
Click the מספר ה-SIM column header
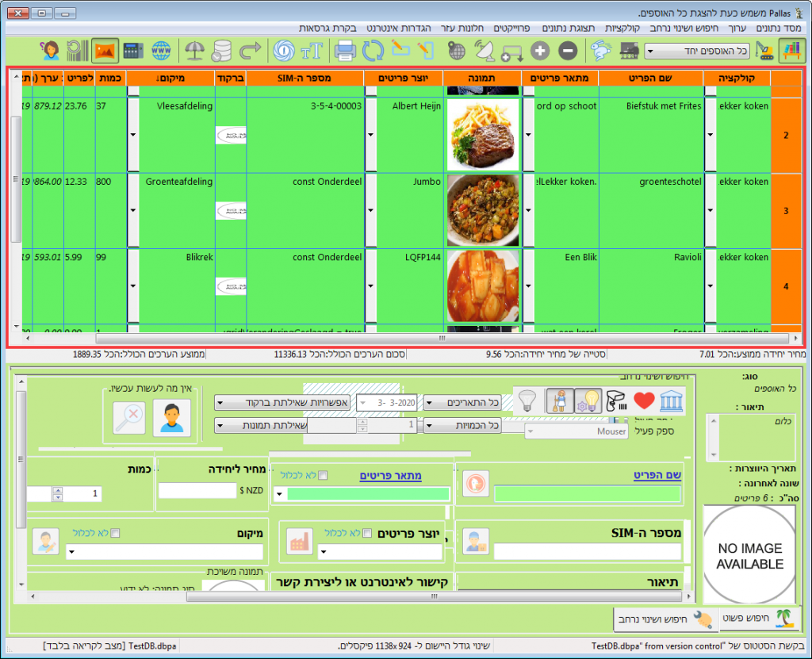(x=304, y=79)
